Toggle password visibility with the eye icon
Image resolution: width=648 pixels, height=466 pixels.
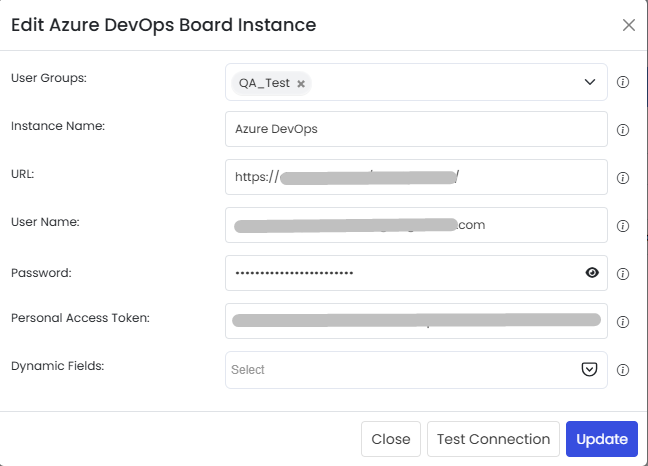(x=592, y=273)
